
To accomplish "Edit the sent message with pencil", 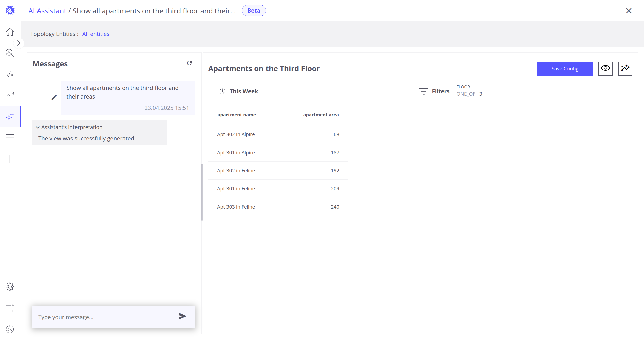I will (54, 98).
